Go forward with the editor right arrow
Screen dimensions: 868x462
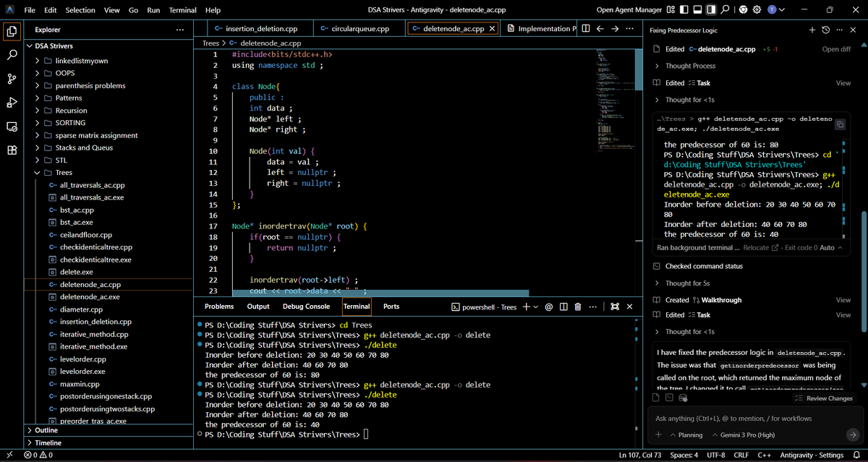[x=615, y=29]
